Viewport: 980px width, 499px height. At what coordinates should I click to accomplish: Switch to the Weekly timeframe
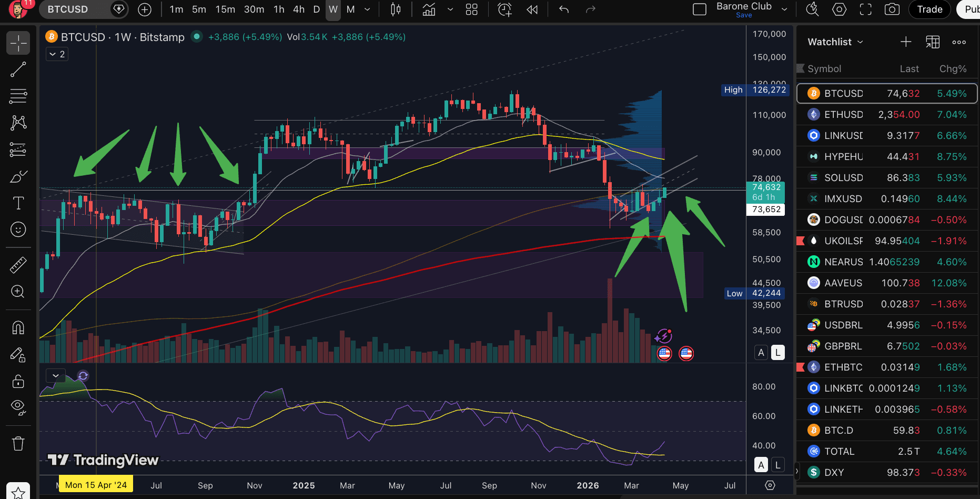point(333,9)
